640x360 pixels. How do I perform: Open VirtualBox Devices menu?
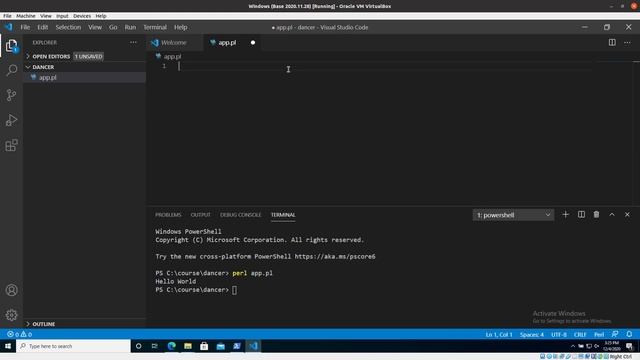coord(82,16)
